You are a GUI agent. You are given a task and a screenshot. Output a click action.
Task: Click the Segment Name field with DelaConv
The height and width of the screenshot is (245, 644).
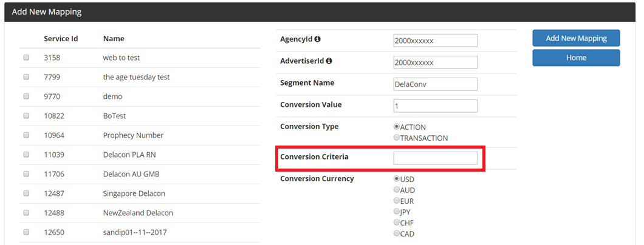[x=436, y=84]
